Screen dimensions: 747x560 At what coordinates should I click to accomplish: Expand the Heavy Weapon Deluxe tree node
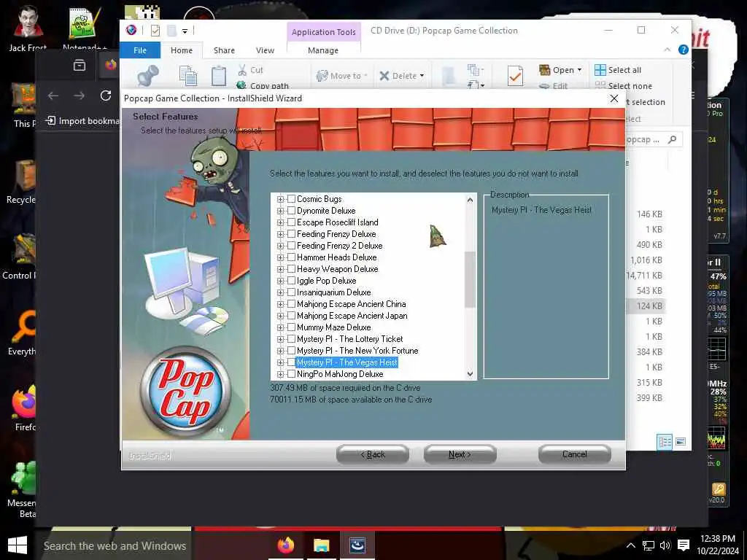coord(281,269)
